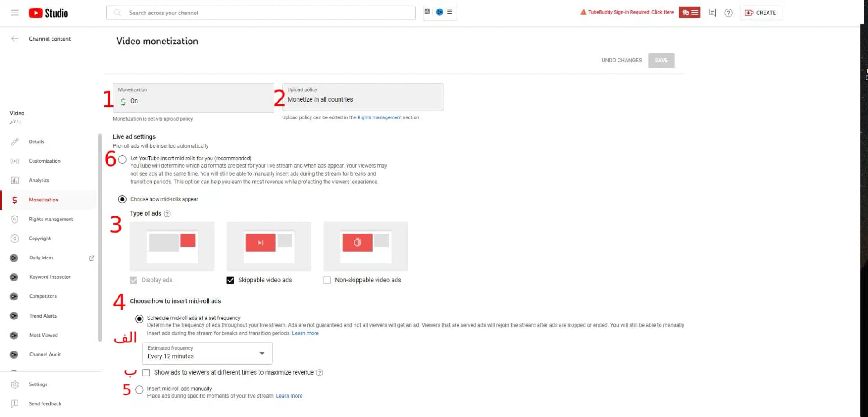Viewport: 868px width, 417px height.
Task: Click the Non-skippable video ads thumbnail
Action: pyautogui.click(x=366, y=246)
